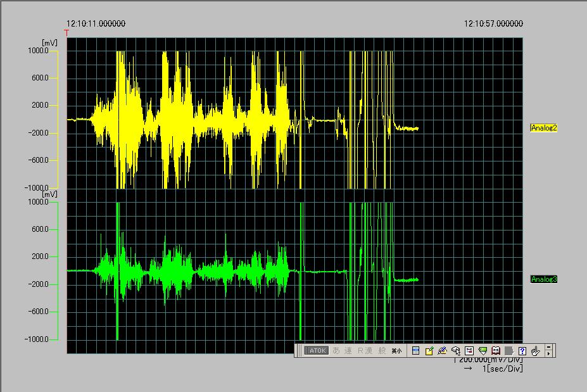Click the ATOK click palette mouse icon
This screenshot has height=392, width=587.
(x=455, y=351)
